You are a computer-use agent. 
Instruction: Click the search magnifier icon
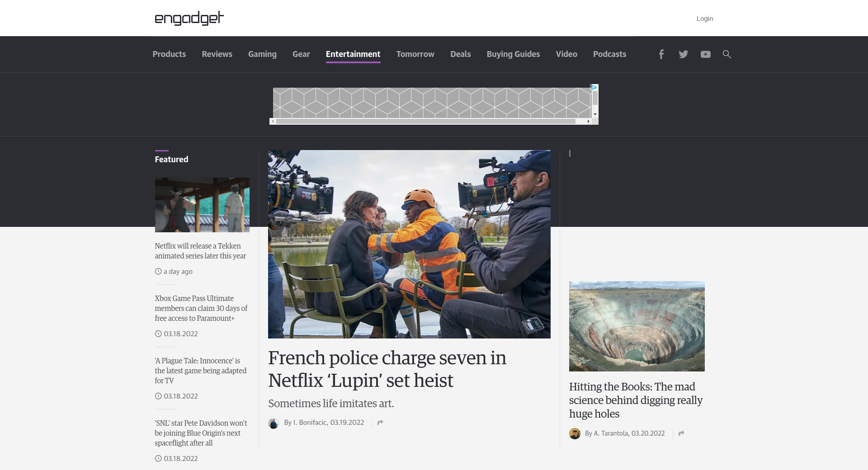tap(726, 54)
